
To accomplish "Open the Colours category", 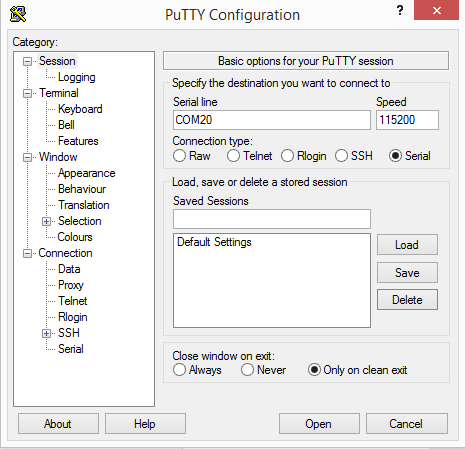I will [x=75, y=237].
